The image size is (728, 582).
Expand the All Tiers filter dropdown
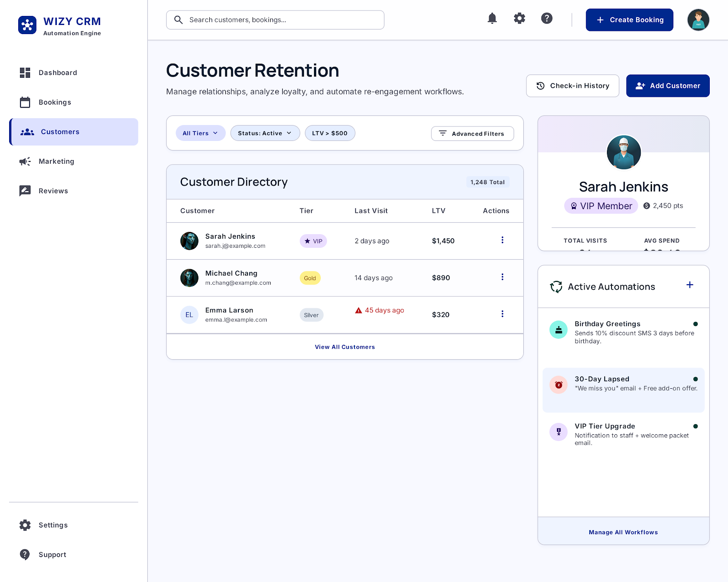[x=200, y=133]
